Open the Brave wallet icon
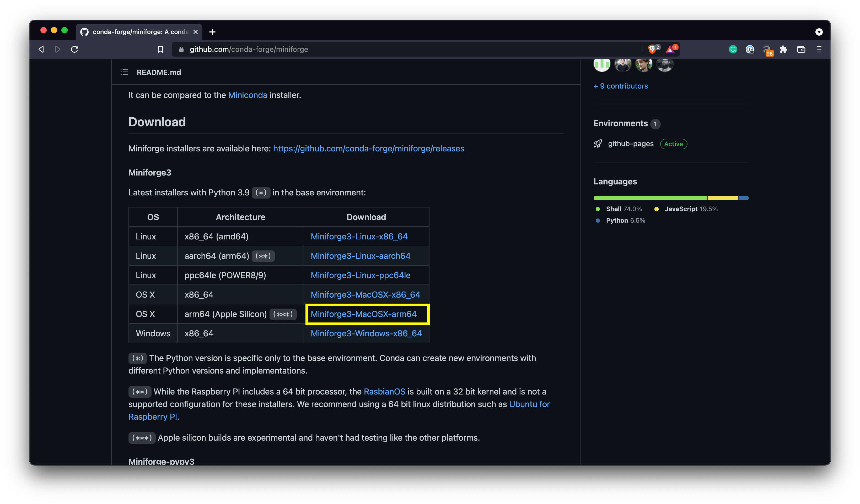This screenshot has height=504, width=860. coord(801,50)
